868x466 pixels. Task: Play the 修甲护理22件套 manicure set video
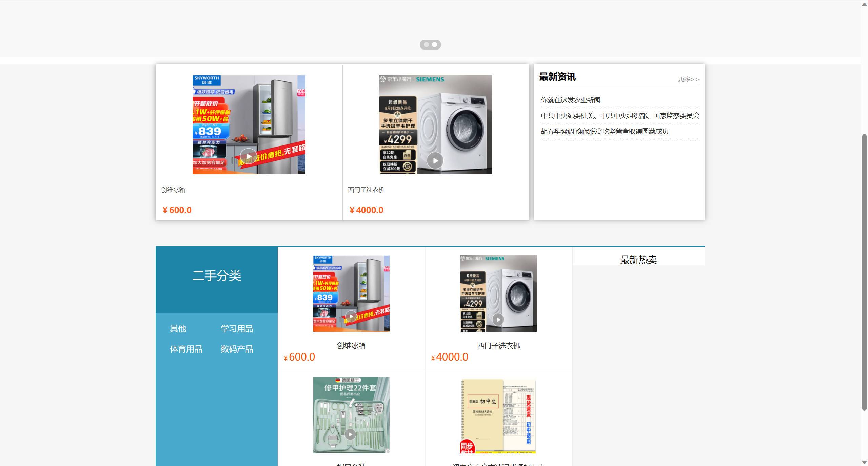[x=351, y=434]
